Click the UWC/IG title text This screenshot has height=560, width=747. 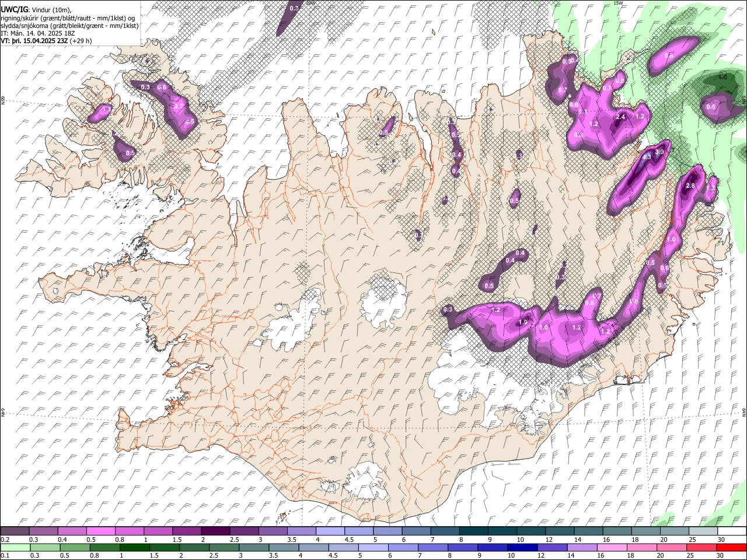[x=15, y=9]
